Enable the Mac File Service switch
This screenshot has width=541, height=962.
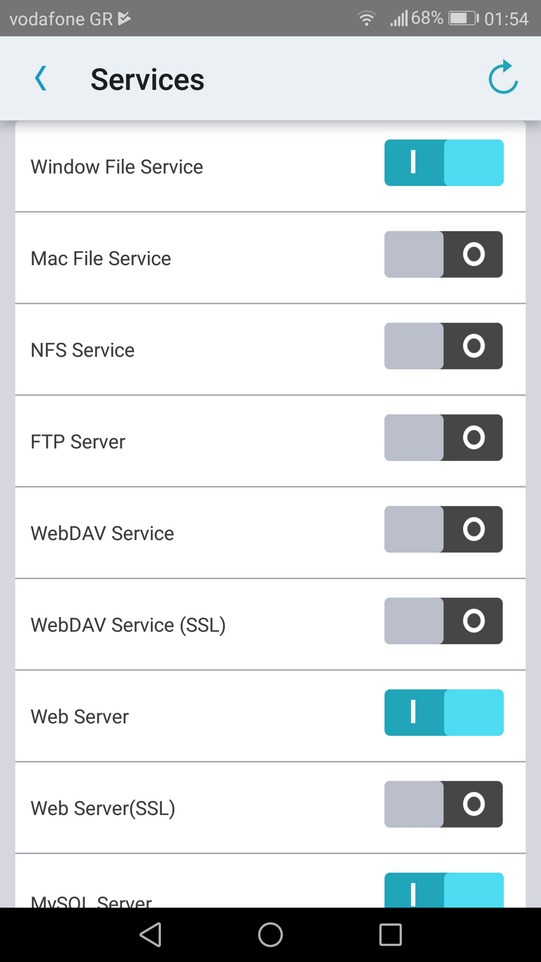click(x=443, y=254)
